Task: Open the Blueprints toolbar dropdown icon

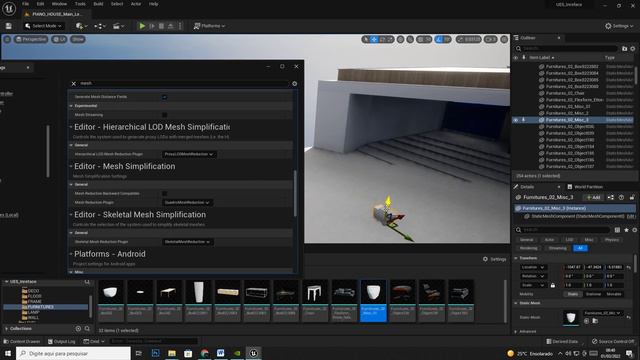Action: [100, 26]
